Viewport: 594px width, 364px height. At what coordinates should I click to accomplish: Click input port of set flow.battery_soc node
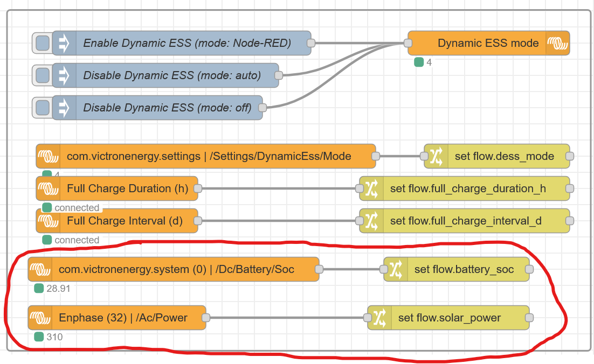click(384, 269)
